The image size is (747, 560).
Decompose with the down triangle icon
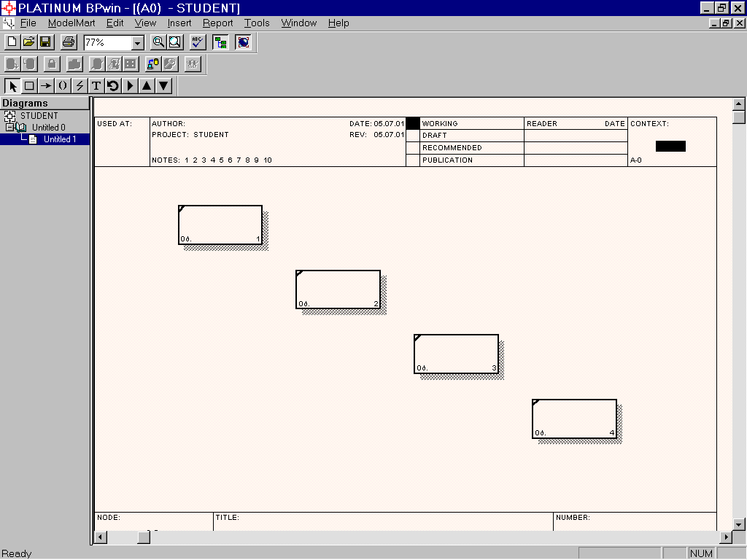[163, 86]
